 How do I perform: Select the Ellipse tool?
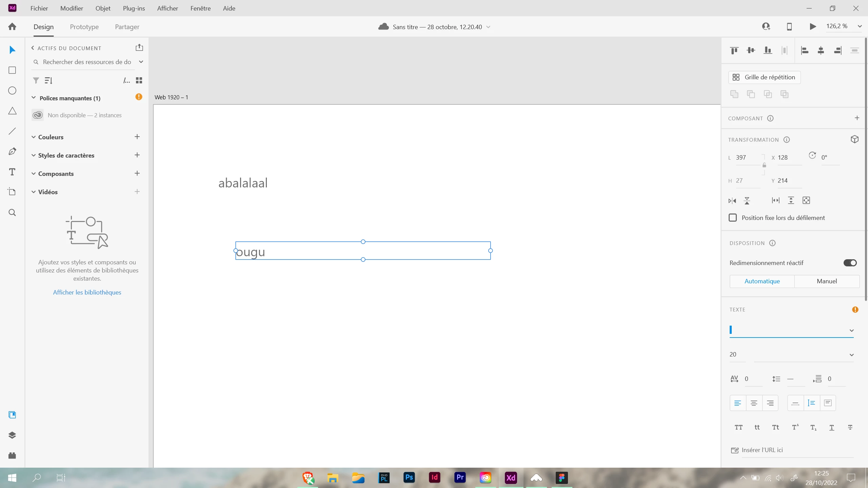12,90
